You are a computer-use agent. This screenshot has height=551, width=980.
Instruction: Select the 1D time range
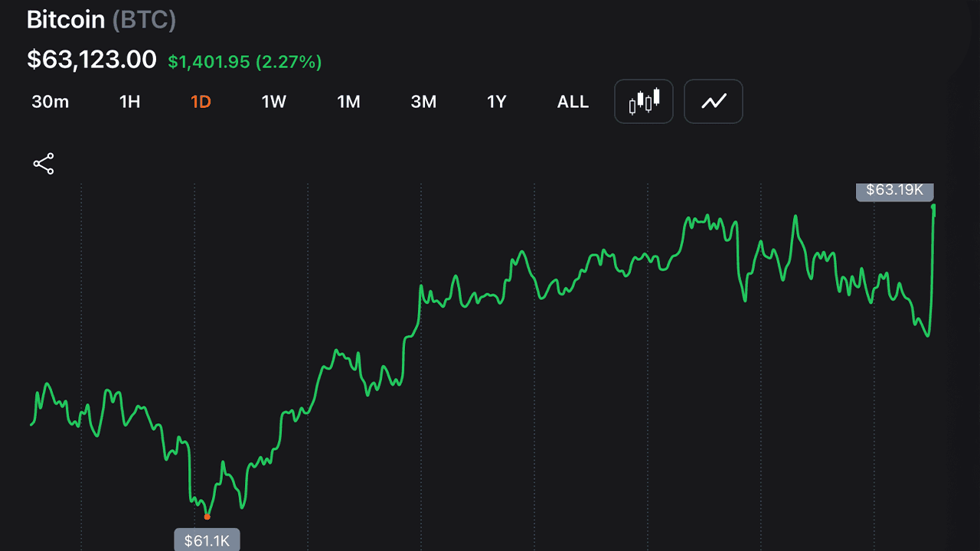click(x=201, y=102)
